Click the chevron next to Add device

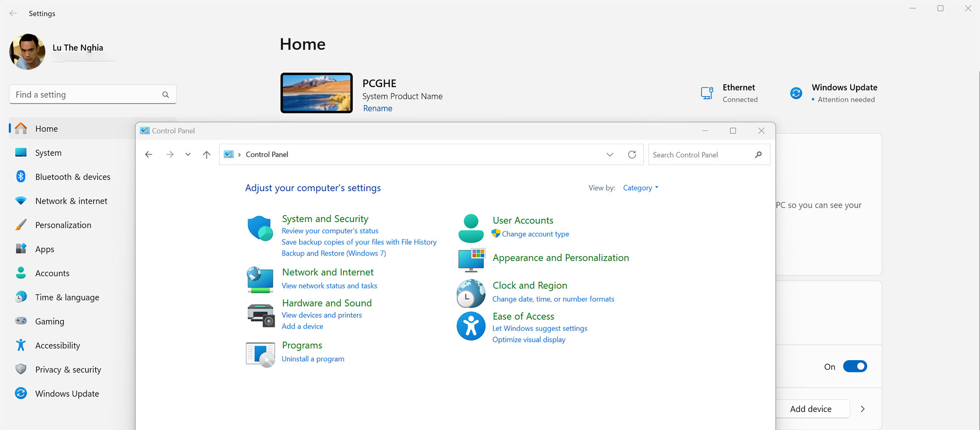click(x=863, y=409)
